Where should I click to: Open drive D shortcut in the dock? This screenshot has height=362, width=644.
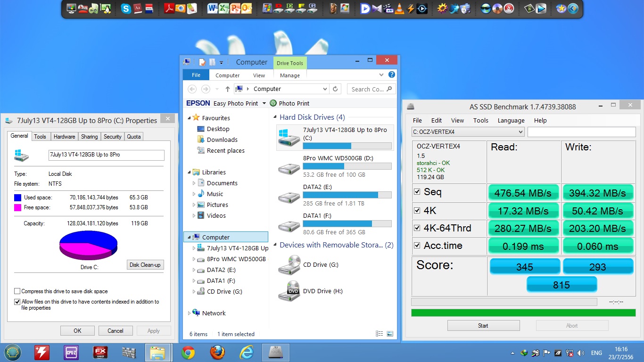tap(279, 8)
